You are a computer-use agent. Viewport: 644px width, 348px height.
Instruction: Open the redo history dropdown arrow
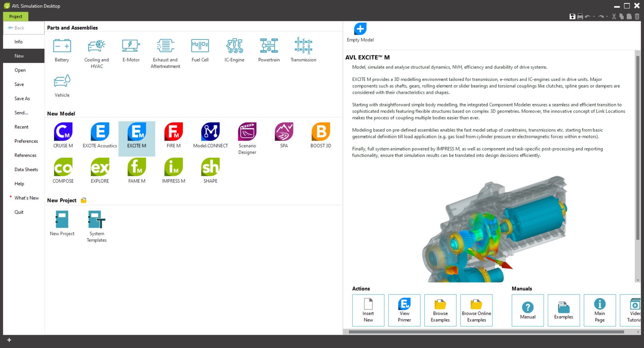coord(607,17)
